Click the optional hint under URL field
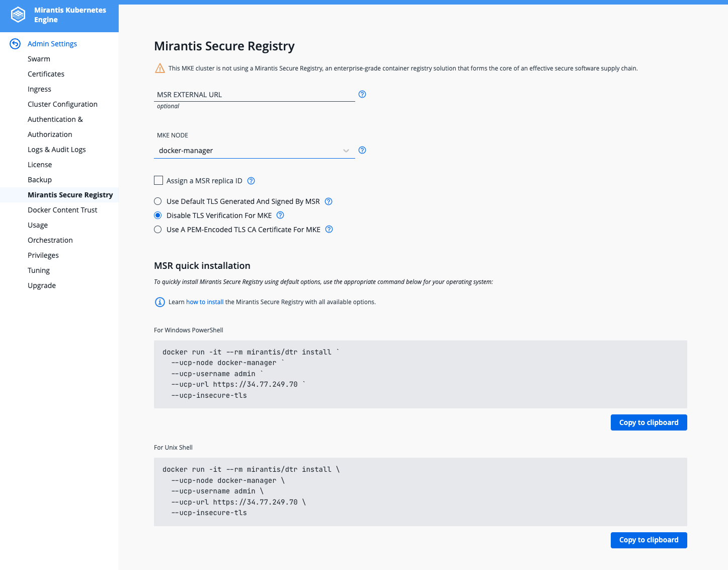Screen dimensions: 728x570 tap(168, 106)
